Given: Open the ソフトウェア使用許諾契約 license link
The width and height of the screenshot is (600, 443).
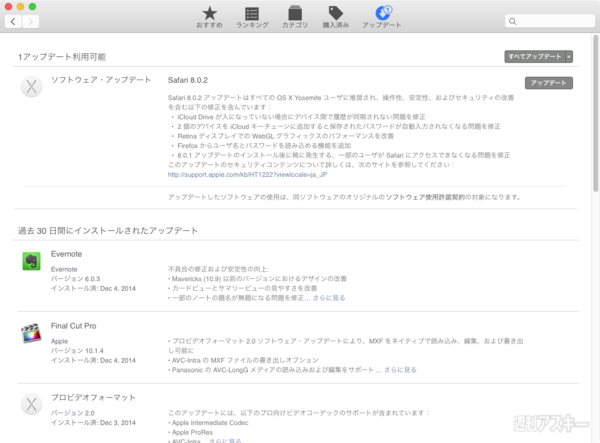Looking at the screenshot, I should click(x=425, y=197).
